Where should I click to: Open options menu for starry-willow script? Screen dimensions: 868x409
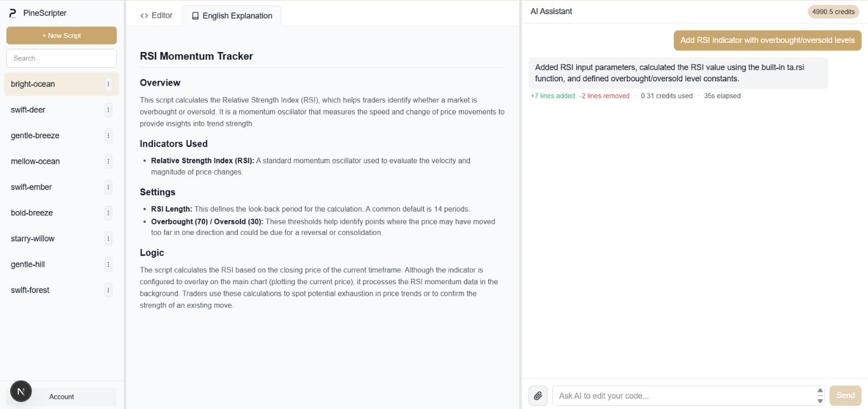108,239
